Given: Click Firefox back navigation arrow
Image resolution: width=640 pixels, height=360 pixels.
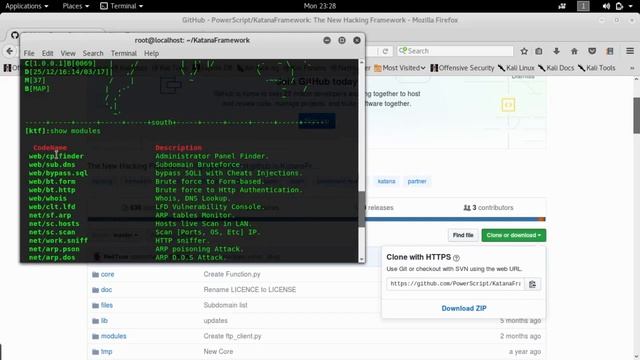Looking at the screenshot, I should pos(9,51).
